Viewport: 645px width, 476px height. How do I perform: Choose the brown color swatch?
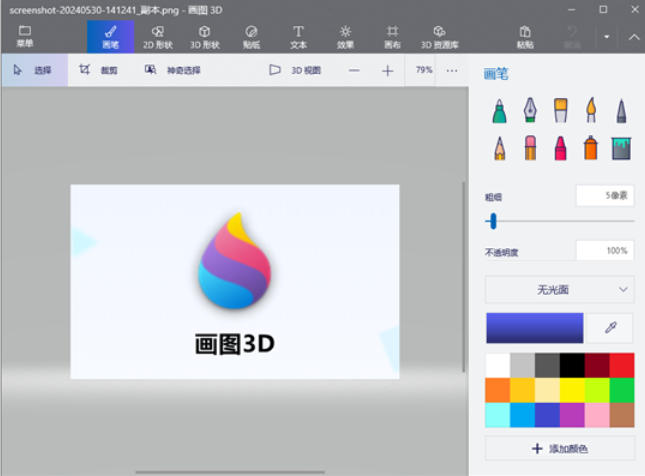point(622,415)
